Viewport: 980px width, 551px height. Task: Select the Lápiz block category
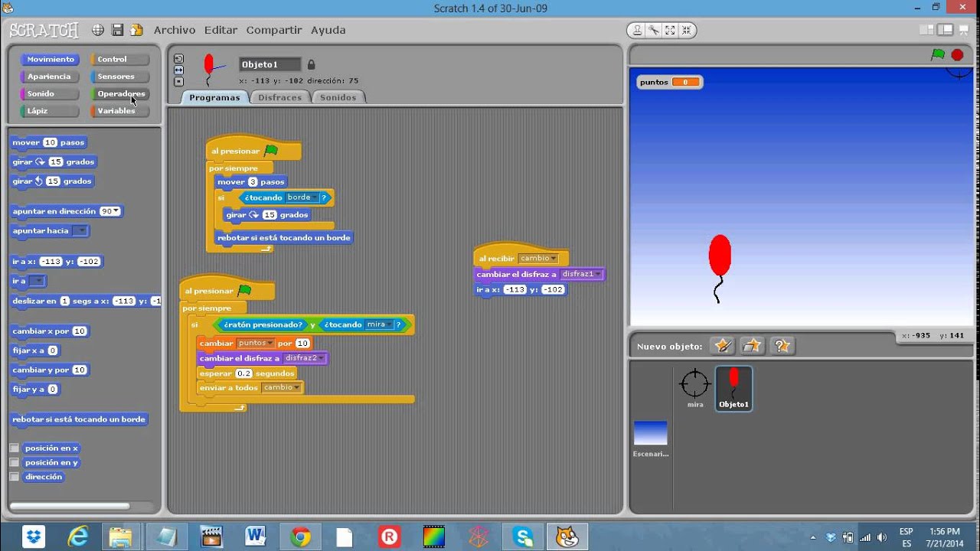pyautogui.click(x=50, y=111)
